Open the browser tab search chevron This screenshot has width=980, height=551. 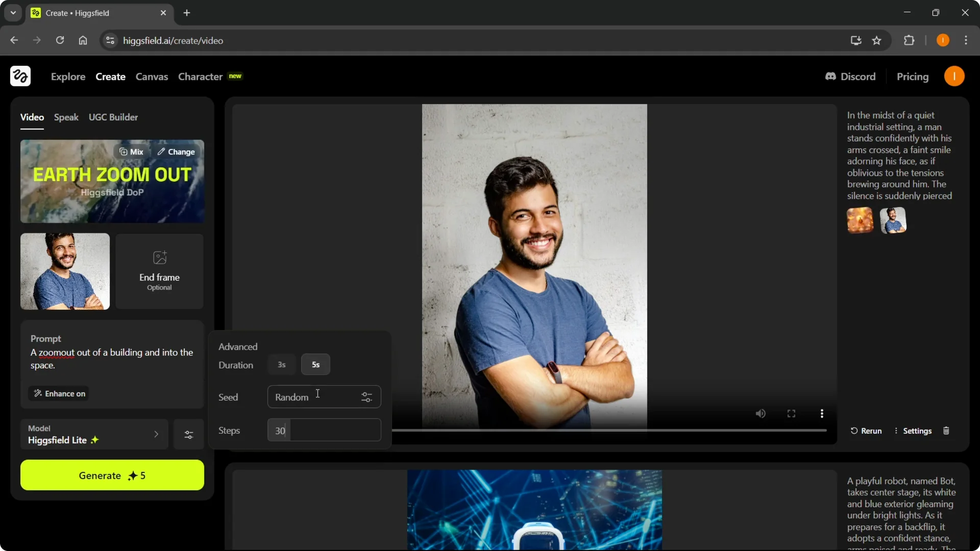coord(13,13)
